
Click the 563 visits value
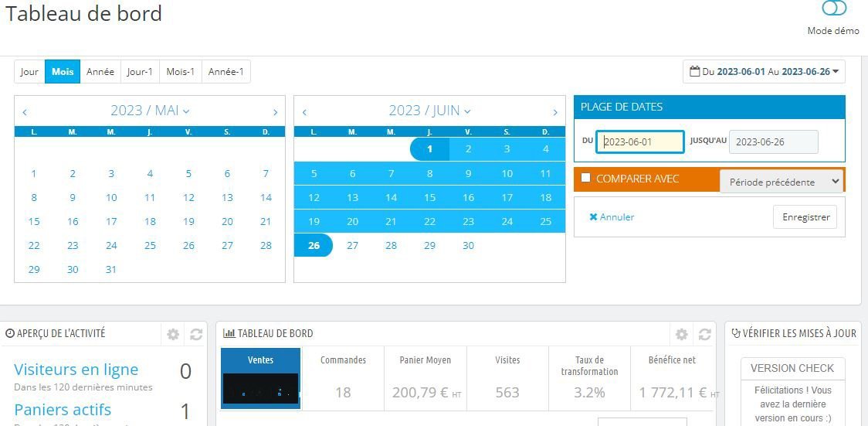[x=507, y=393]
